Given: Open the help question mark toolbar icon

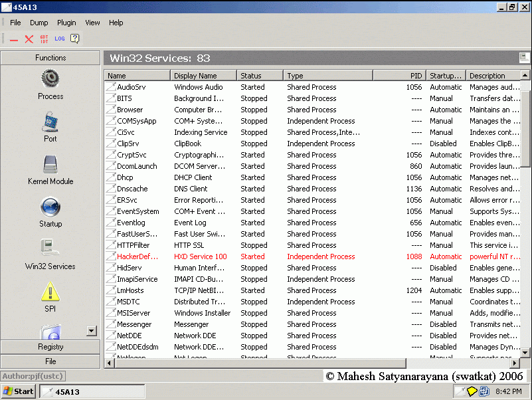Looking at the screenshot, I should click(74, 39).
